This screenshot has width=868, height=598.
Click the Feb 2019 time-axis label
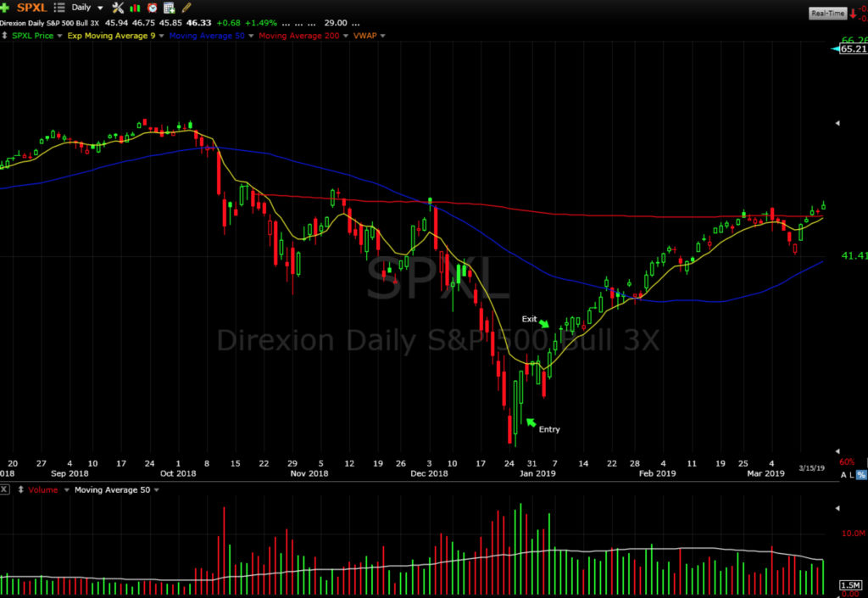pos(657,473)
